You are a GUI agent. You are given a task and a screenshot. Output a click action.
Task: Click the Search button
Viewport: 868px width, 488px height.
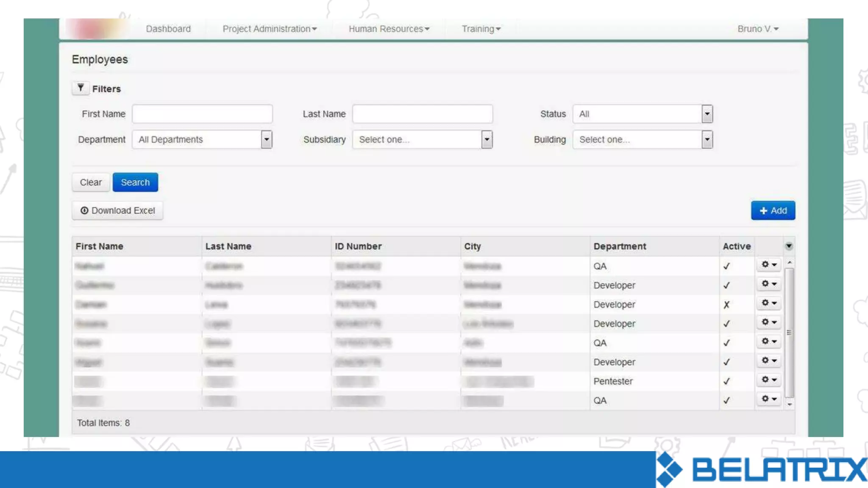135,182
